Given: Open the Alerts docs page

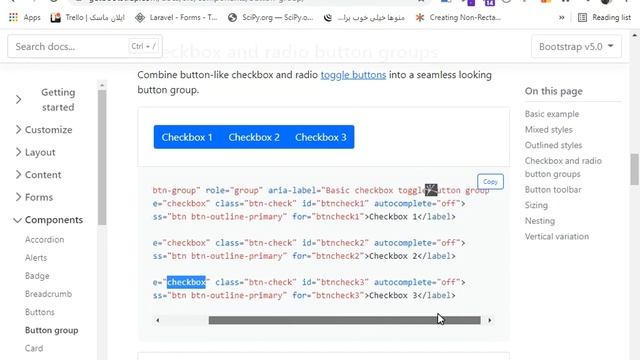Looking at the screenshot, I should [x=36, y=258].
